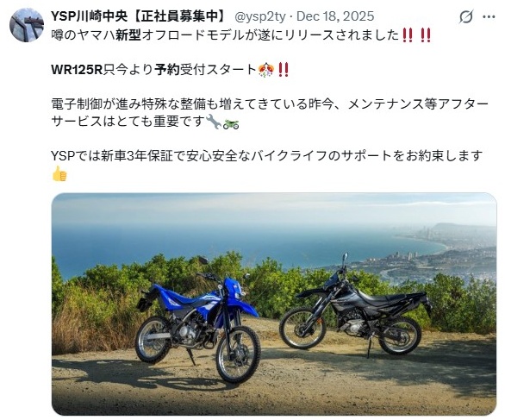Click the blue WR125R motorcycle in photo

[x=198, y=325]
